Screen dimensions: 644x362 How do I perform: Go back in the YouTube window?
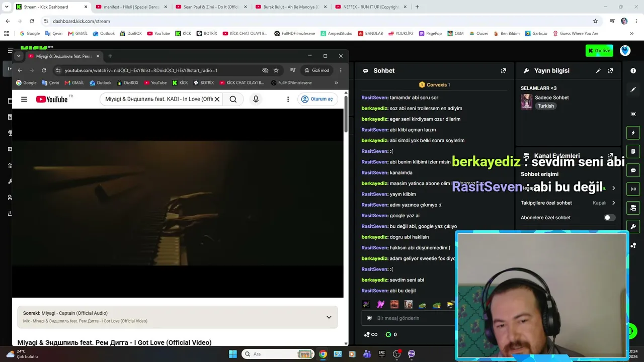(20, 70)
